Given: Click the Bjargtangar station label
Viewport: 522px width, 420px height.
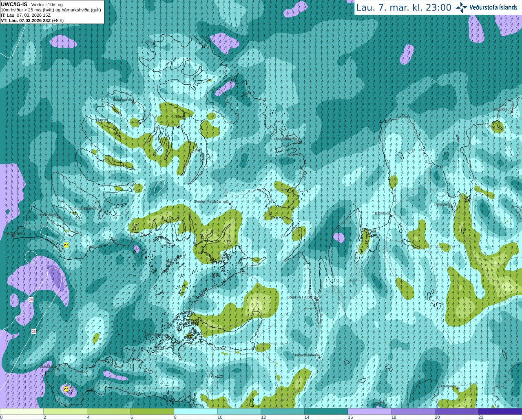Looking at the screenshot, I should 13,234.
